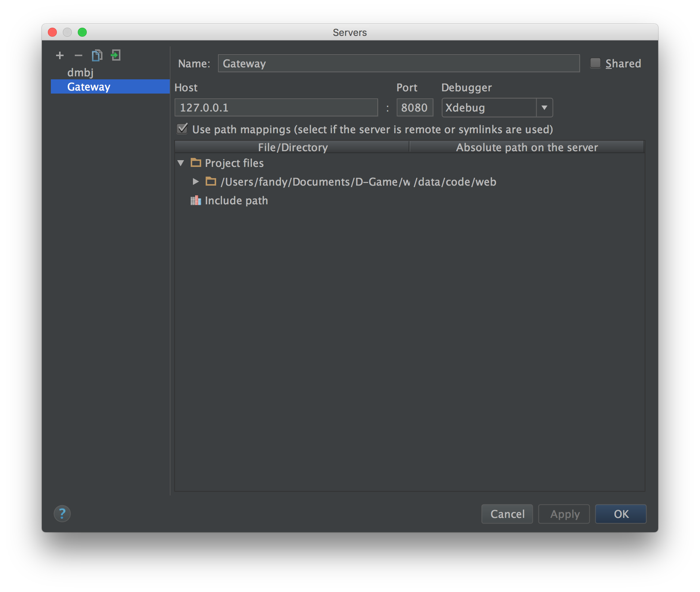Screen dimensions: 700x592
Task: Click the Include path library icon
Action: click(x=196, y=201)
